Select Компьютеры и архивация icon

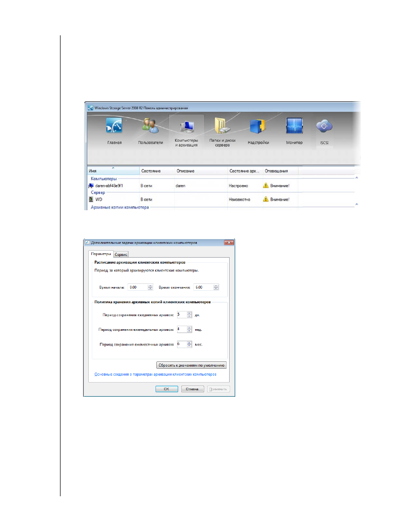187,127
